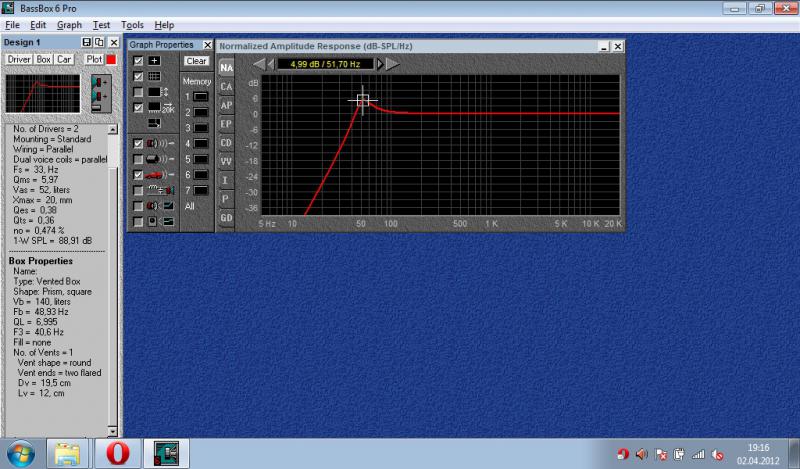Launch Opera browser from the taskbar
Image resolution: width=800 pixels, height=469 pixels.
coord(117,454)
